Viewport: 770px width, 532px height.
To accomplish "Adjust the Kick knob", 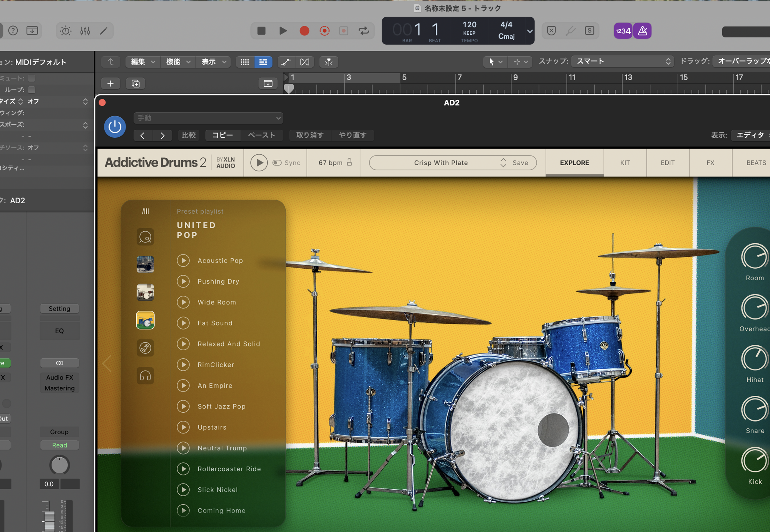I will 754,460.
